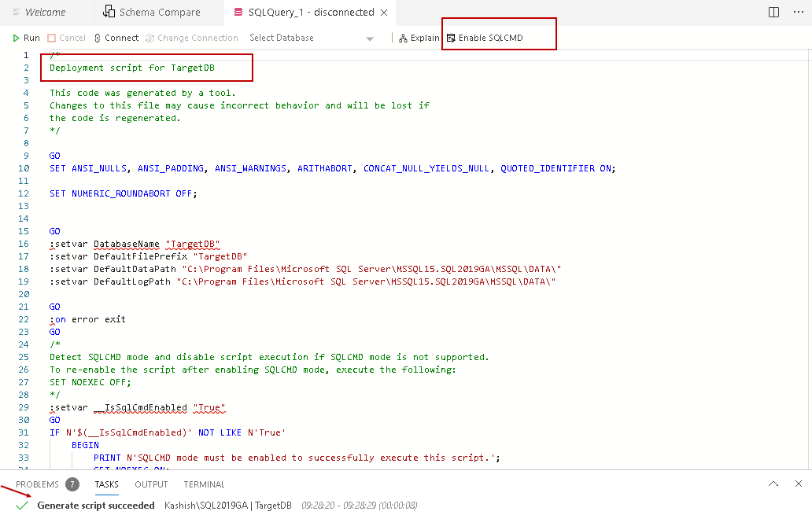The image size is (812, 515).
Task: Open the editor More Actions menu
Action: pyautogui.click(x=799, y=12)
